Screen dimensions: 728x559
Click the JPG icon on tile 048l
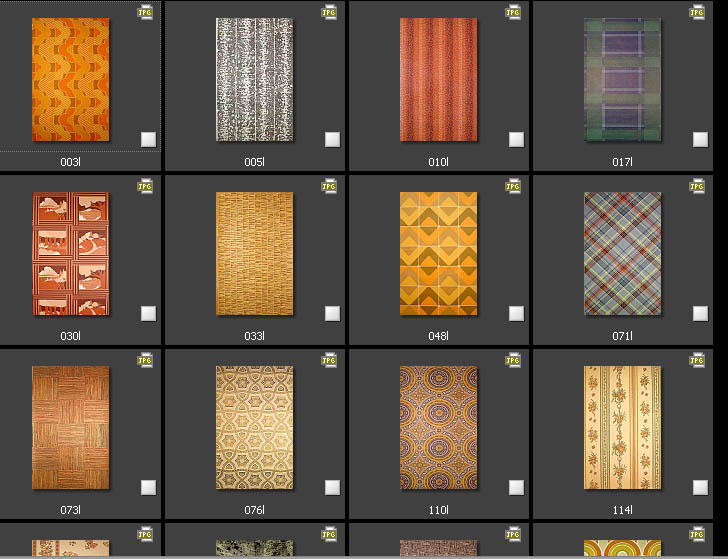tap(513, 186)
